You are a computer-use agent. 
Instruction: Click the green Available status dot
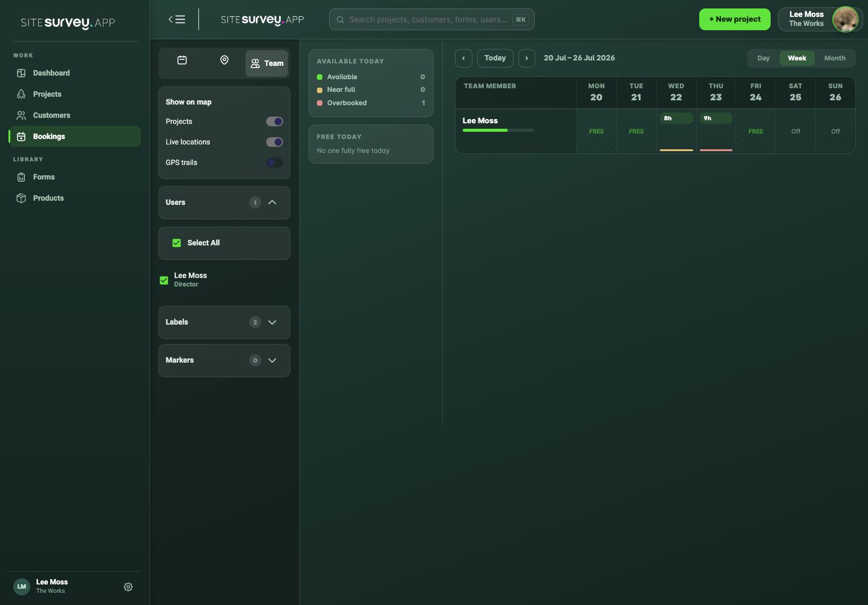coord(319,77)
